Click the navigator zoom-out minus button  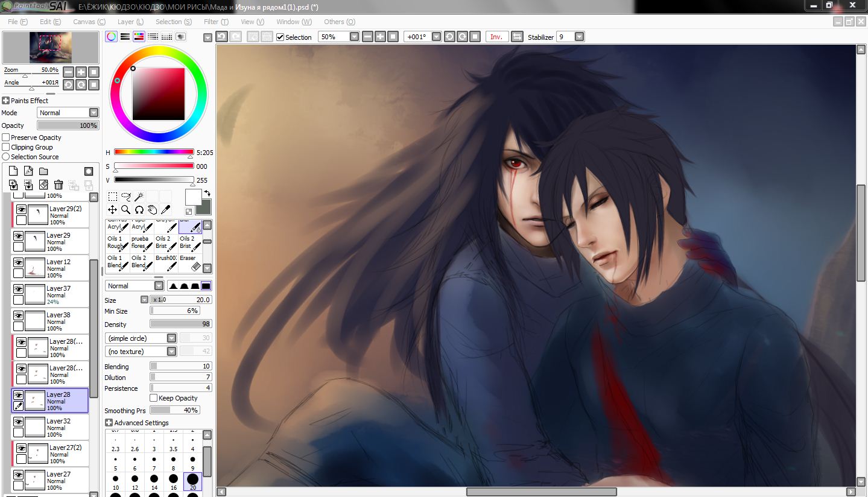click(x=68, y=72)
